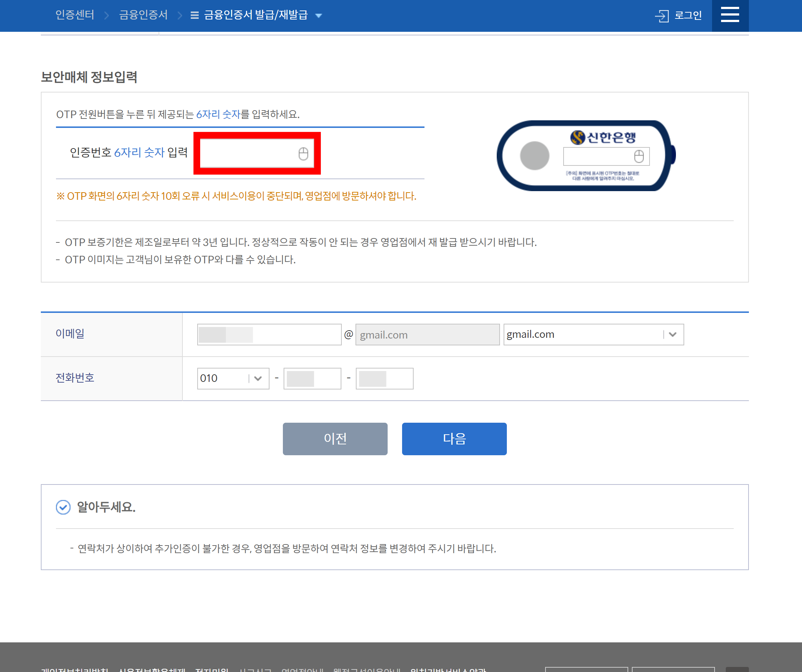This screenshot has width=802, height=672.
Task: Click the blue check icon beside 알아두세요
Action: pyautogui.click(x=63, y=507)
